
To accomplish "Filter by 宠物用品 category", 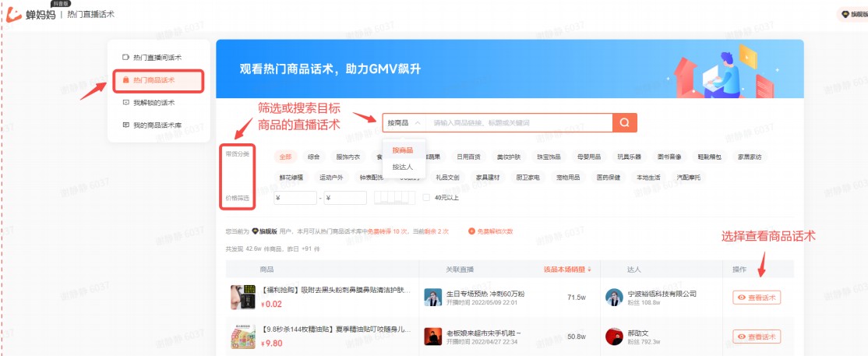I will (569, 178).
